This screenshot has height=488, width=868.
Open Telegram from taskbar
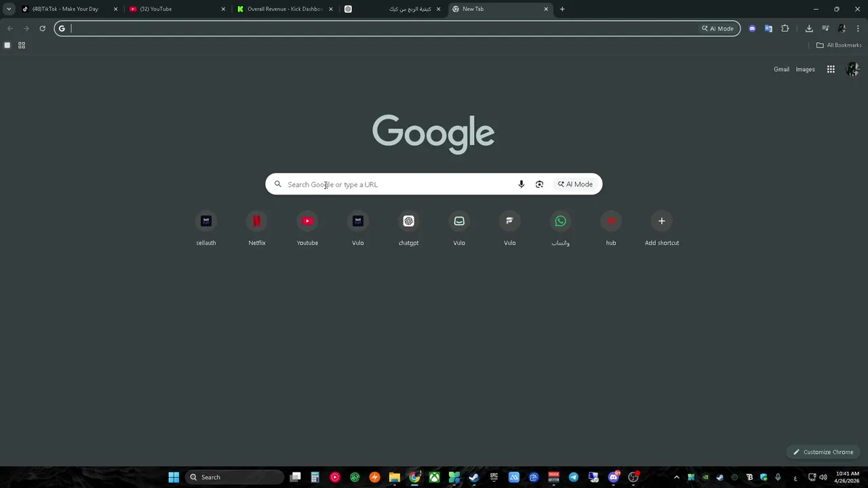(x=574, y=477)
